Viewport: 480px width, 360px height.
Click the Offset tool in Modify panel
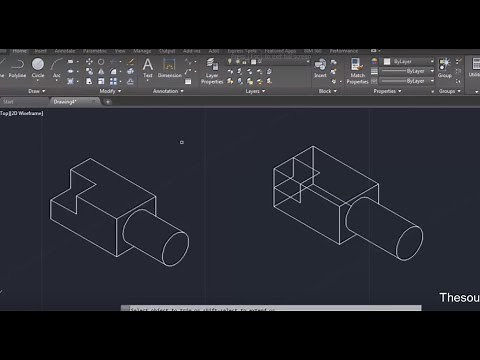tap(131, 81)
